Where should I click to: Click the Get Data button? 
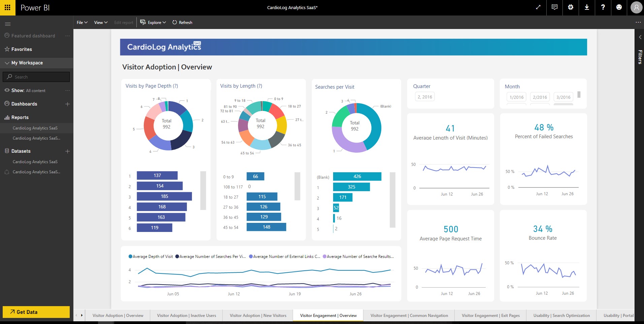tap(36, 312)
